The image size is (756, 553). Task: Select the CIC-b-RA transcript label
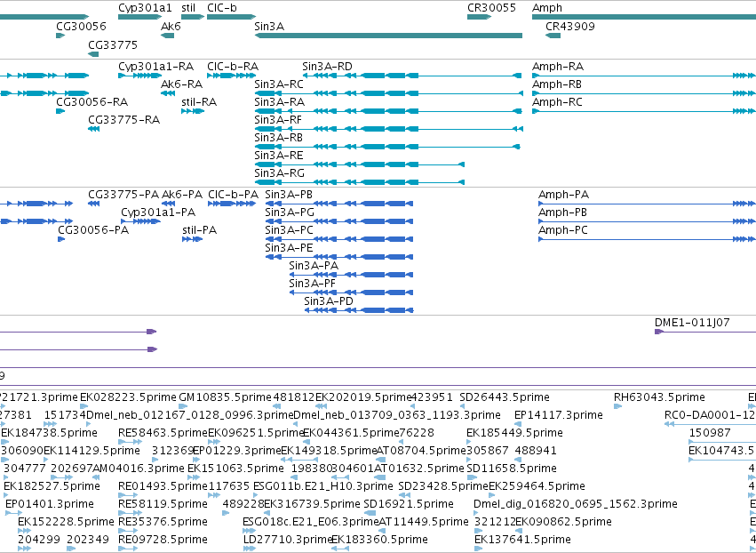click(233, 66)
